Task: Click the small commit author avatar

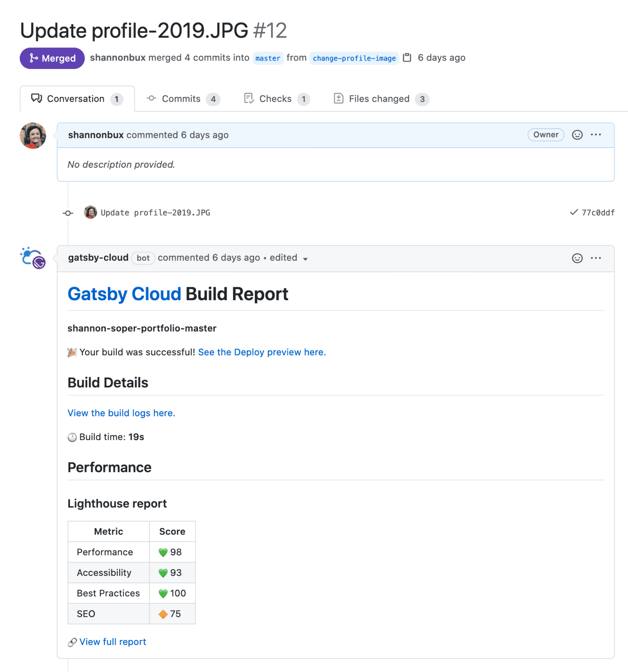Action: (90, 212)
